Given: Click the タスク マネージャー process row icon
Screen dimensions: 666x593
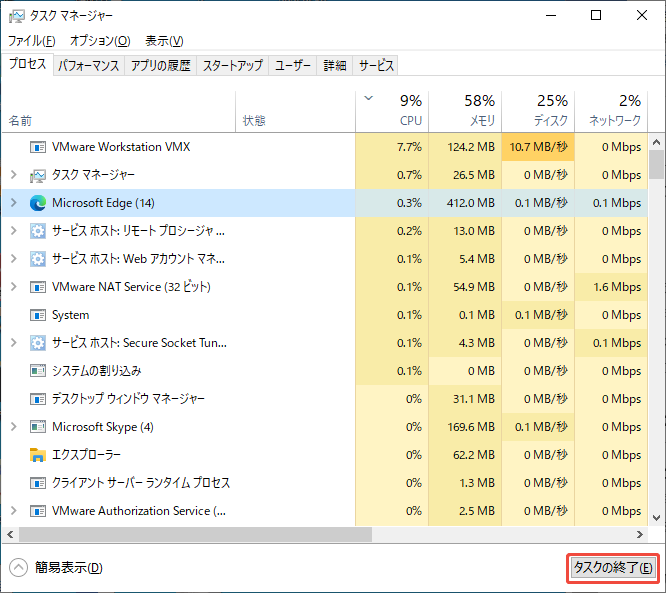Looking at the screenshot, I should tap(38, 175).
